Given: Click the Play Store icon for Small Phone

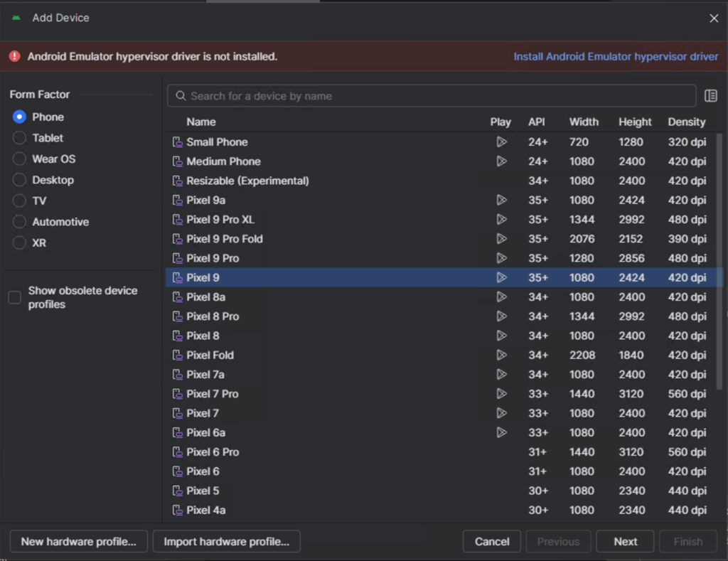Looking at the screenshot, I should [x=501, y=142].
